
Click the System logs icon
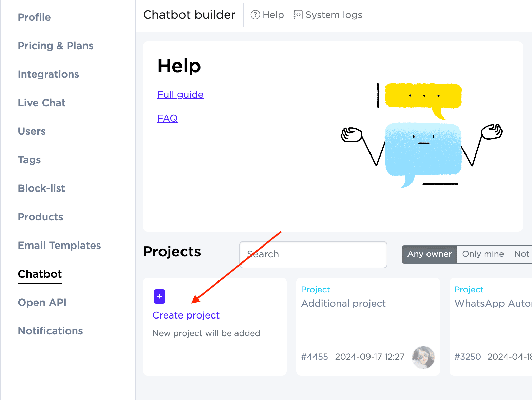(298, 15)
